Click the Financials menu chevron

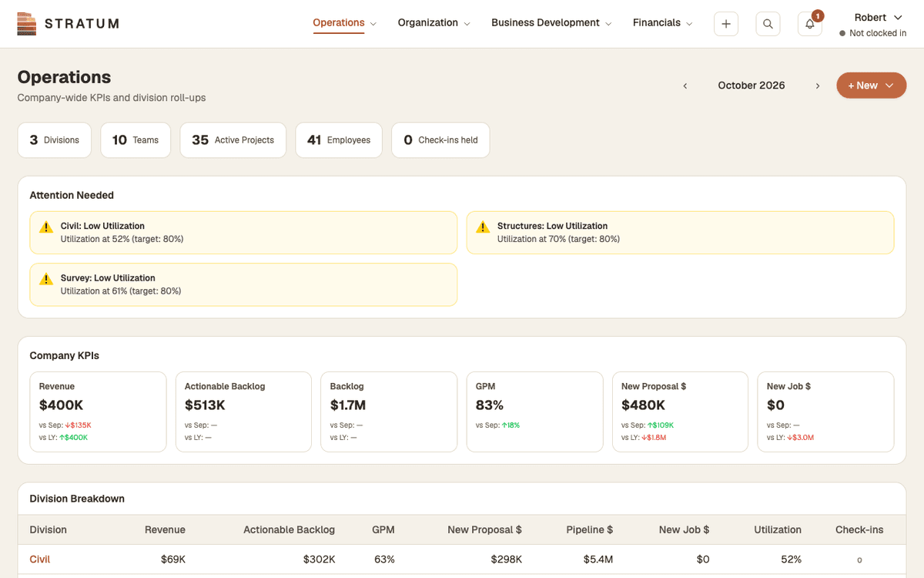click(x=689, y=24)
